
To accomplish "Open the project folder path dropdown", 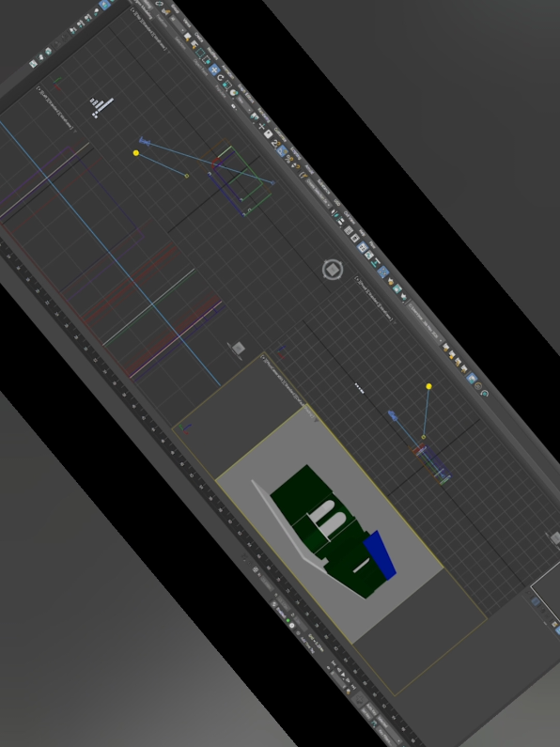I will (426, 323).
